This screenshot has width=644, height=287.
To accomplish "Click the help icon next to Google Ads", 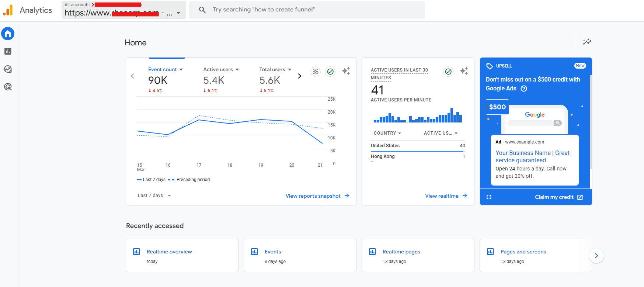I will 524,89.
